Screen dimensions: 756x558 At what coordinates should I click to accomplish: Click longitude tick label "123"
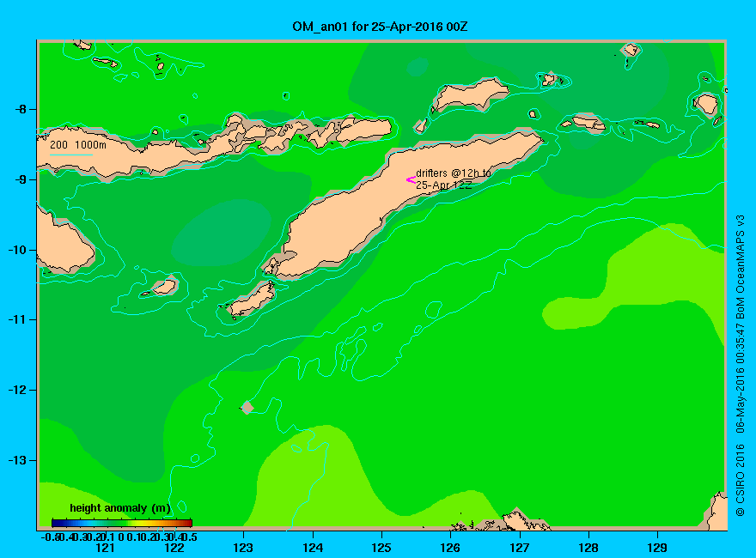click(x=243, y=548)
